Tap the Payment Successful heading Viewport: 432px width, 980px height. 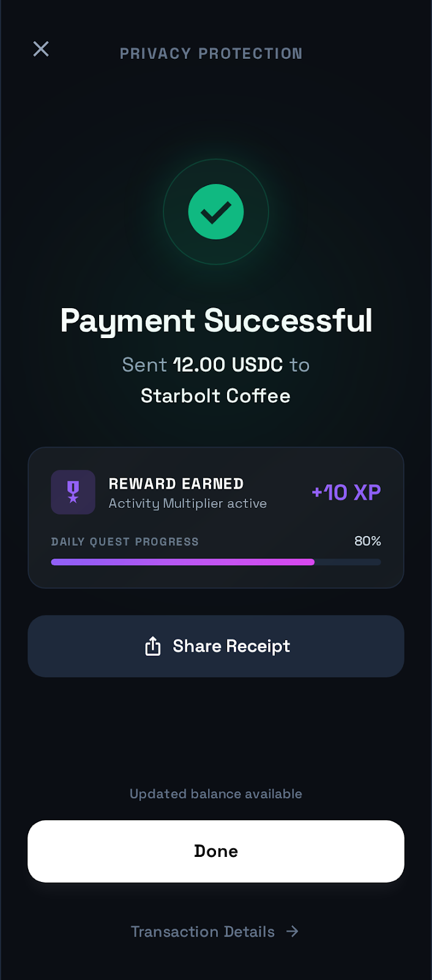(x=216, y=320)
